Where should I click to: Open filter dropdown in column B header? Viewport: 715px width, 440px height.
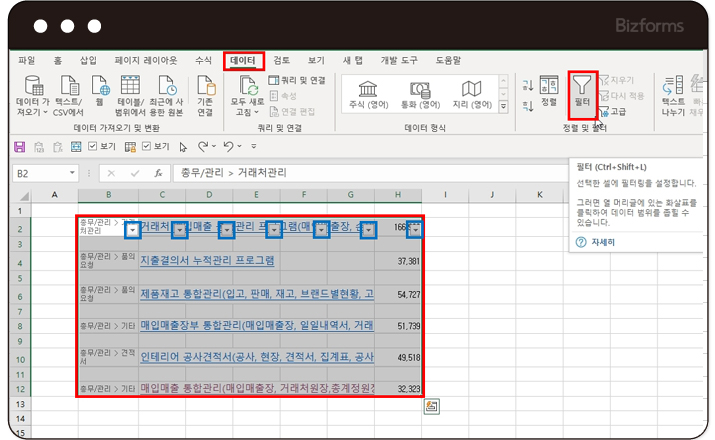pyautogui.click(x=132, y=231)
